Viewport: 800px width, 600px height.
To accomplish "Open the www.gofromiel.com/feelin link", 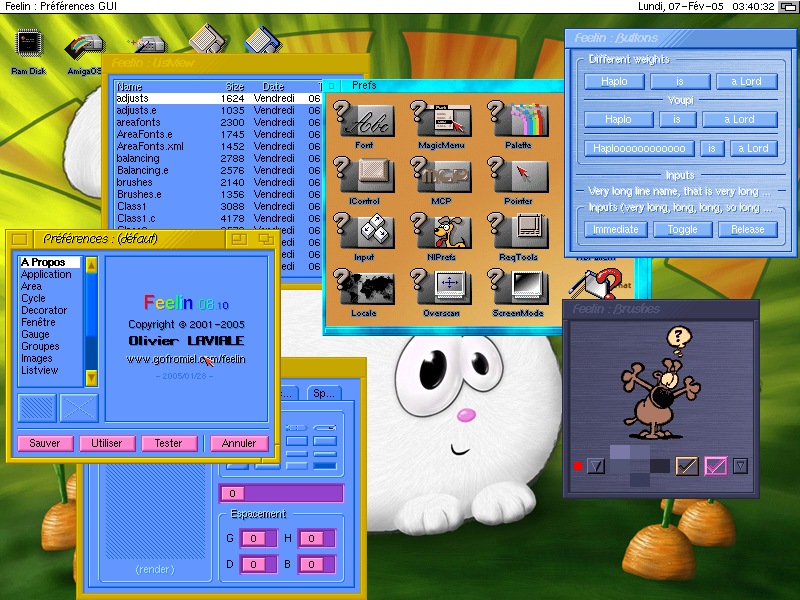I will point(186,359).
